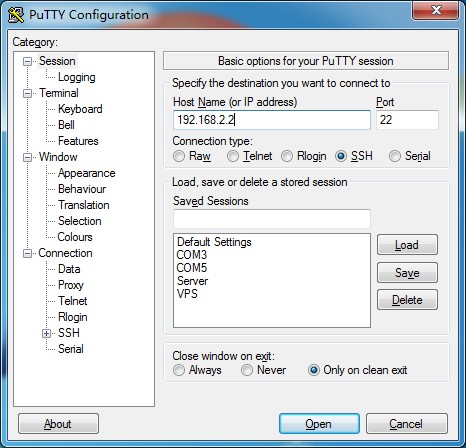Choose Never for close window on exit
466x448 pixels.
click(x=247, y=370)
